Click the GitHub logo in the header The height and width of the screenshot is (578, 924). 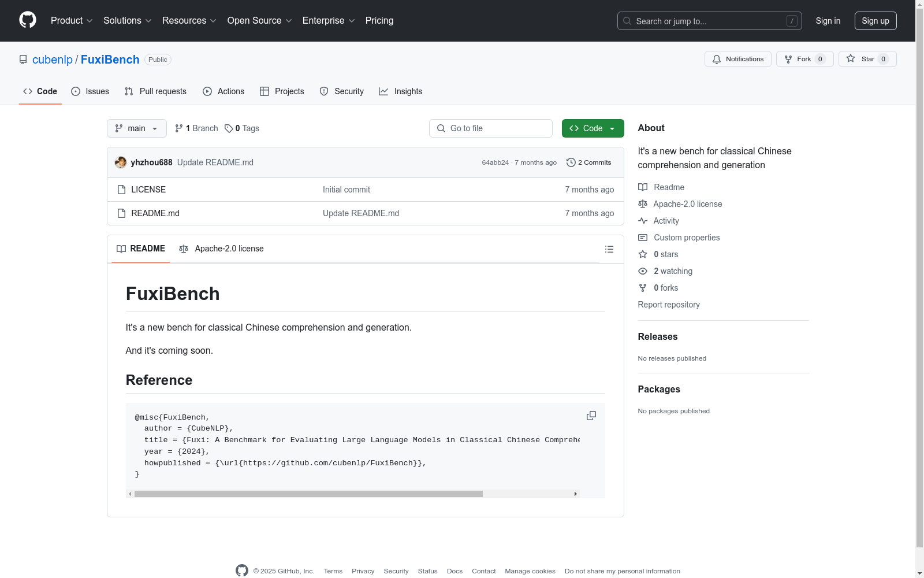point(28,20)
